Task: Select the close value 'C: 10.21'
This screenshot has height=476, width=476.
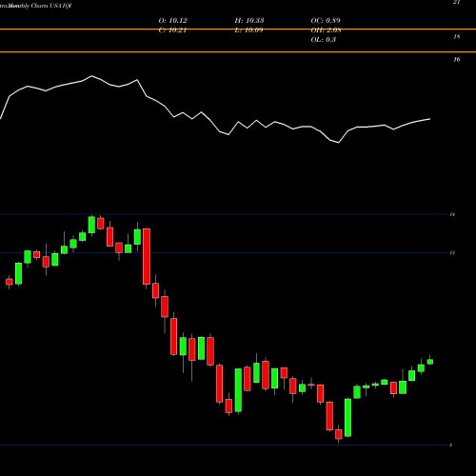Action: click(172, 30)
